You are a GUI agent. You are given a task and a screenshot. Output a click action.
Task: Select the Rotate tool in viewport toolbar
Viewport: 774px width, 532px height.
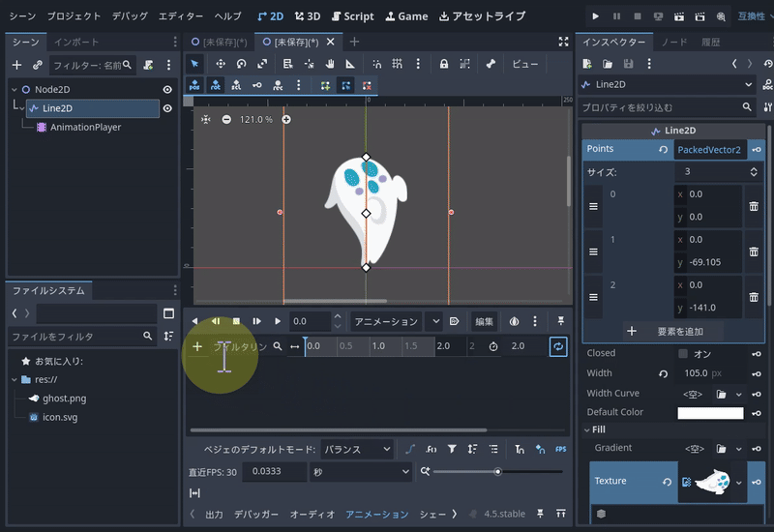tap(241, 64)
